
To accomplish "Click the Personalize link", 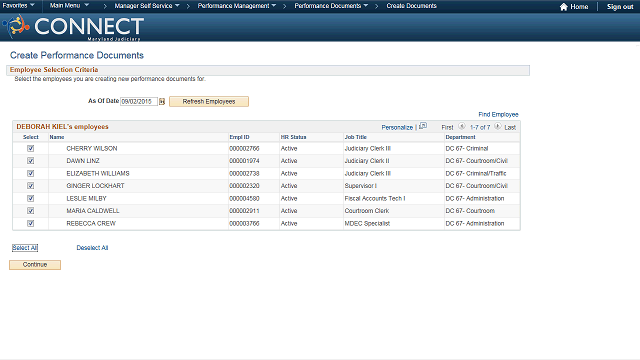I will 397,127.
